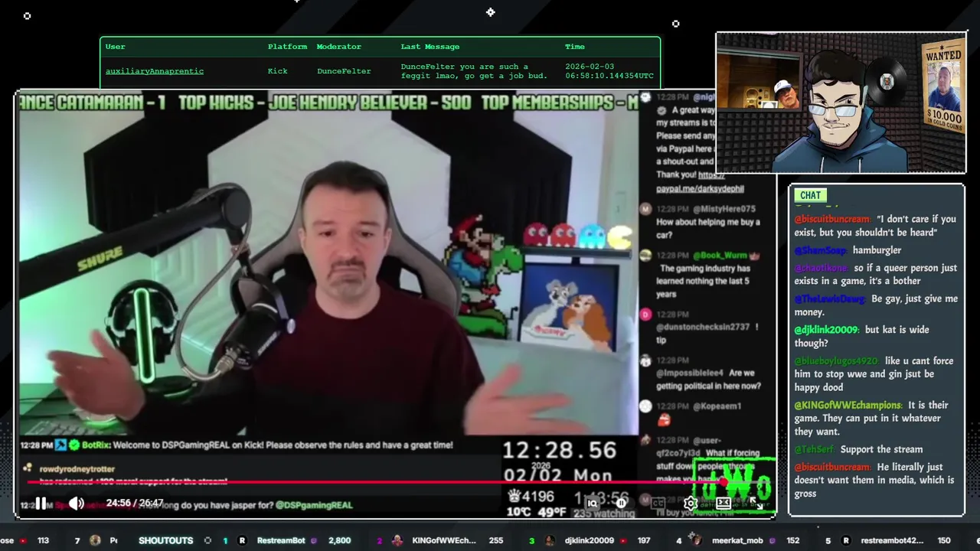Click the SHOUTOUTS ticker label
The height and width of the screenshot is (551, 980).
(x=165, y=540)
